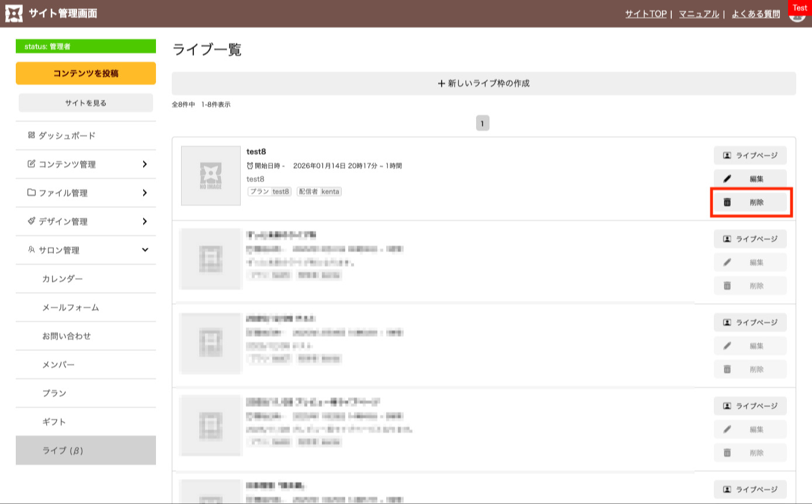Open よくある質問 link in header
The width and height of the screenshot is (812, 504).
tap(755, 14)
